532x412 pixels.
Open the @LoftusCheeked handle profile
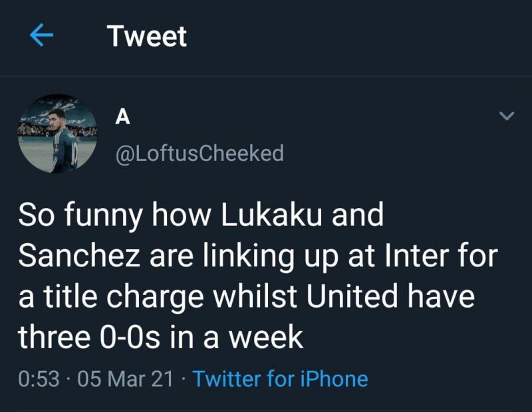click(x=199, y=154)
